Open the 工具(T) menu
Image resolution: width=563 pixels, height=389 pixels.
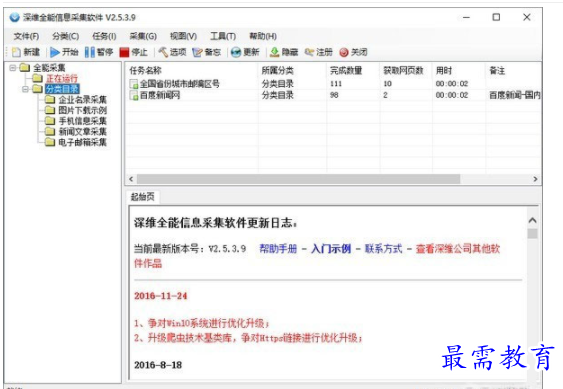point(223,36)
